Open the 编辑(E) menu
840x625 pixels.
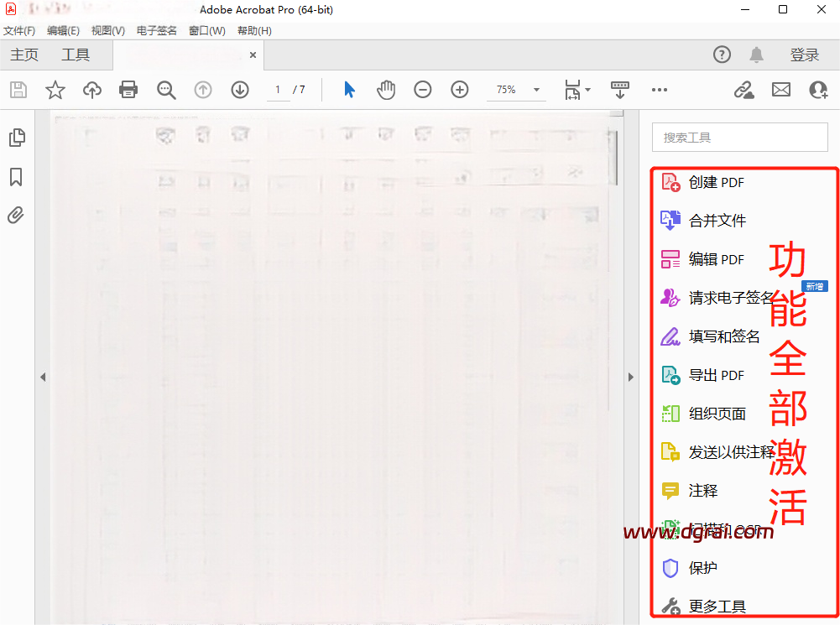(x=63, y=31)
